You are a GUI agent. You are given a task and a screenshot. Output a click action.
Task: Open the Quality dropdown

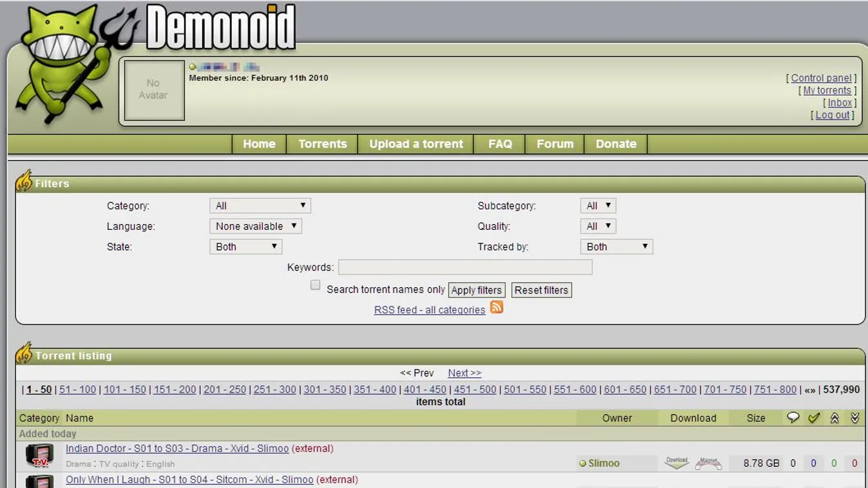point(598,227)
